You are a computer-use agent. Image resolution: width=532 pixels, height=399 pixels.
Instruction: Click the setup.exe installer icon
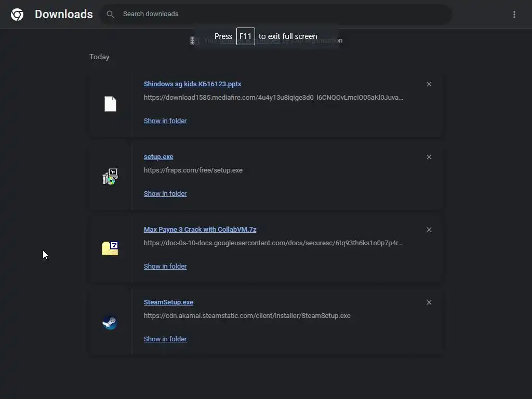pyautogui.click(x=110, y=177)
